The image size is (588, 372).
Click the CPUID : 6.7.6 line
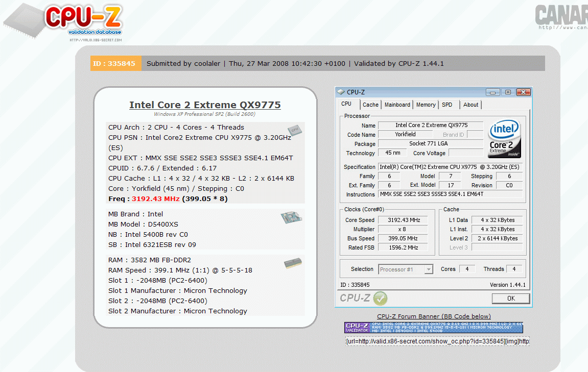click(162, 168)
